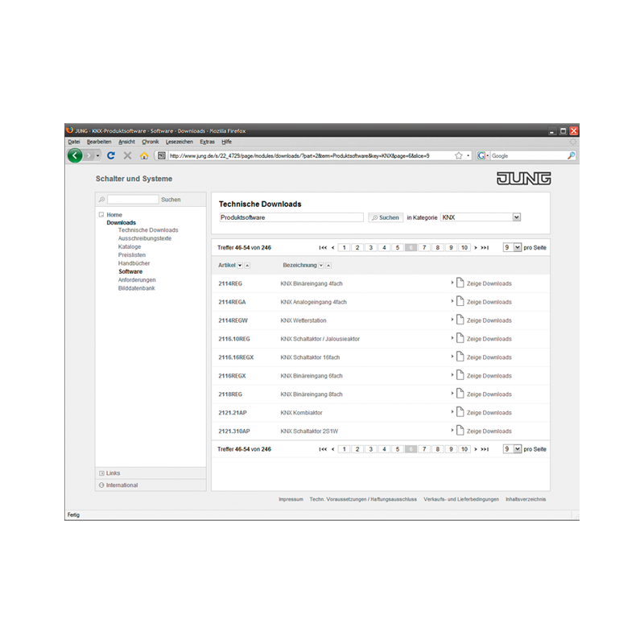Stop loading with the X toolbar icon
The image size is (644, 644).
(x=127, y=155)
